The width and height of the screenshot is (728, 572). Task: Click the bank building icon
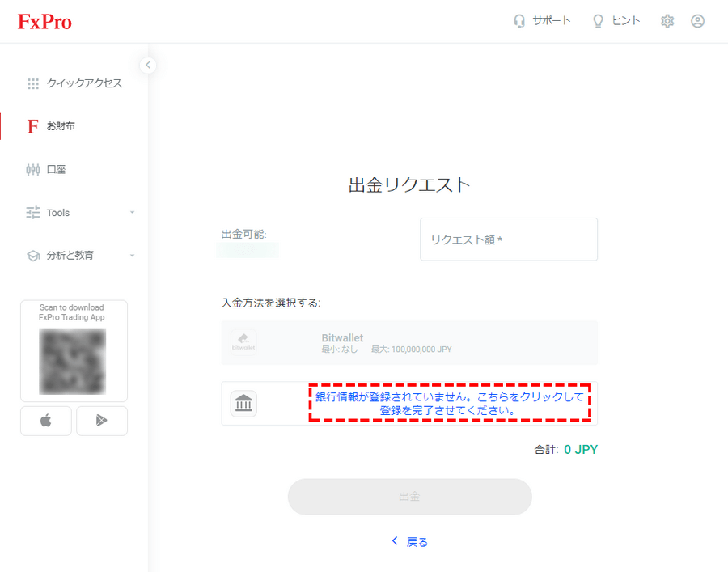tap(243, 404)
